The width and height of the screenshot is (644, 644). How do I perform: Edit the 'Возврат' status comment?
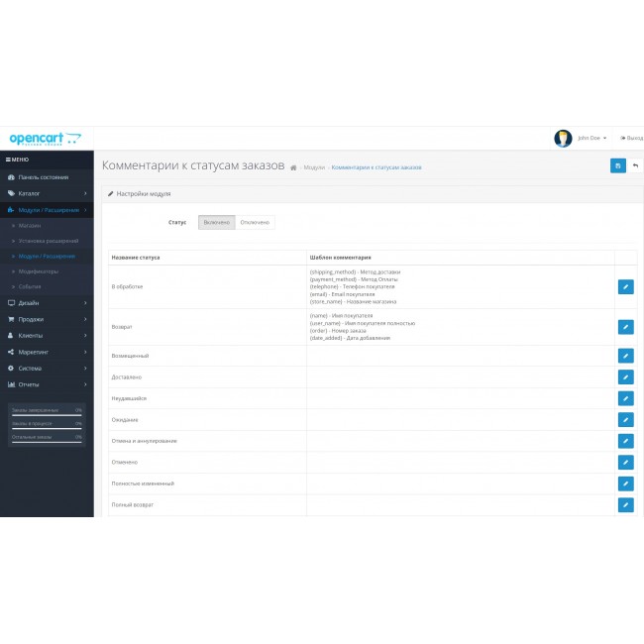(x=624, y=326)
